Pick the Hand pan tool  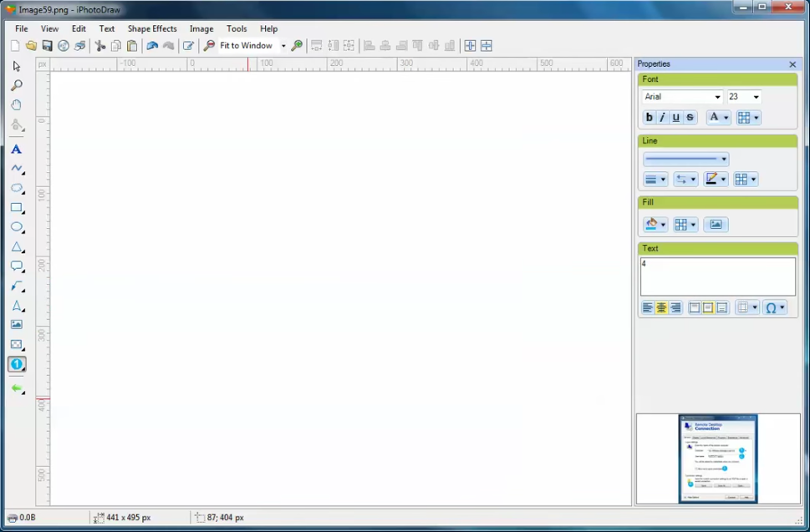(x=16, y=105)
